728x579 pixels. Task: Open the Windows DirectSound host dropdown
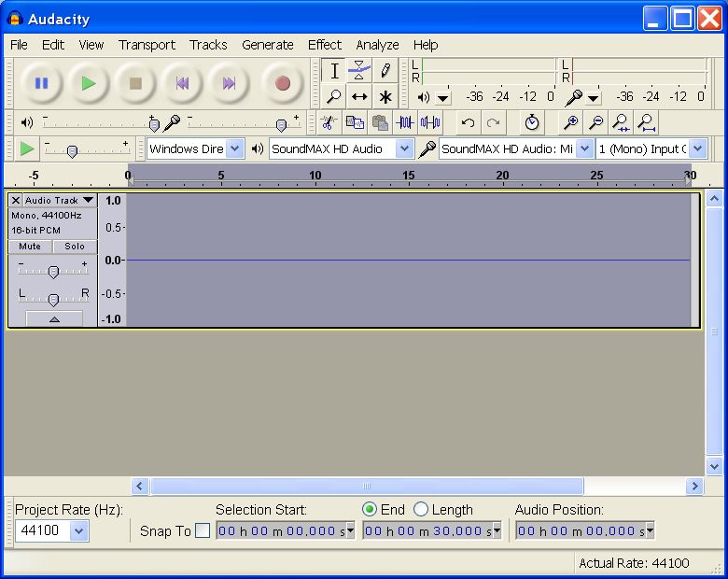click(x=235, y=148)
